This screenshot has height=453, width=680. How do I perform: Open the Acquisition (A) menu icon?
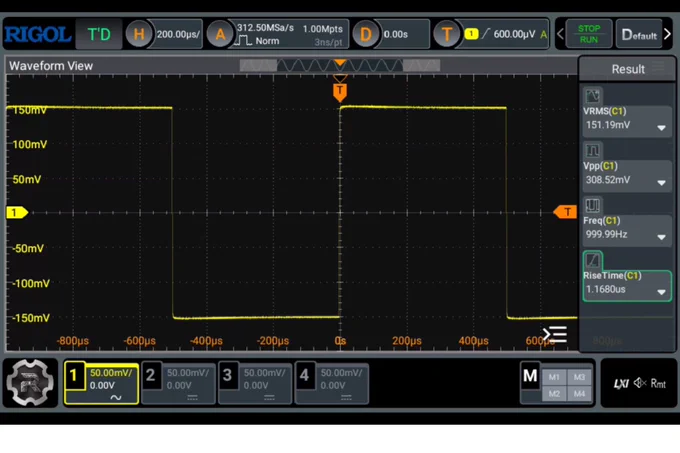point(220,34)
